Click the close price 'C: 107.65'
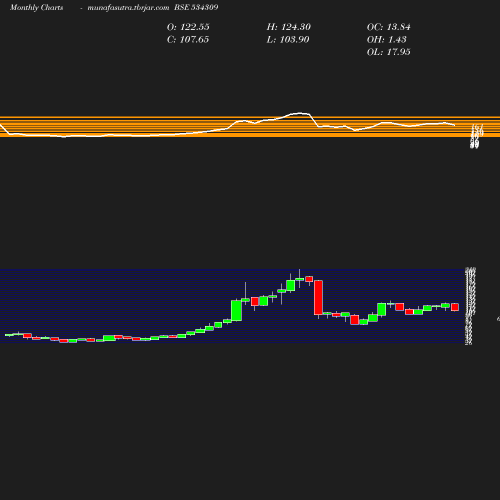Viewport: 500px width, 500px height. click(x=188, y=40)
